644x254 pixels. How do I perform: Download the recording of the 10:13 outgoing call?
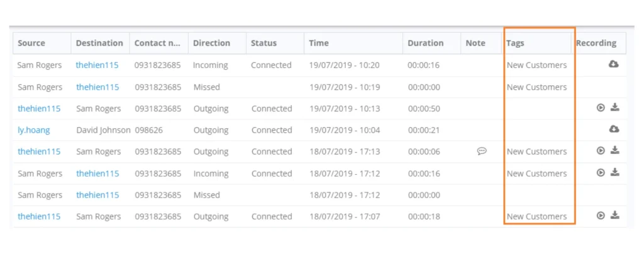point(614,108)
